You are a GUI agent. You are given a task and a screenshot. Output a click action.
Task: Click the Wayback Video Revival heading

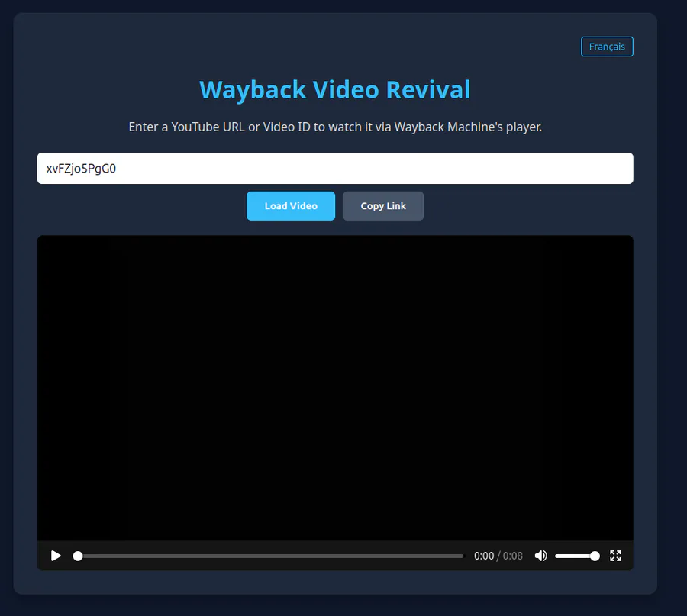[x=335, y=90]
